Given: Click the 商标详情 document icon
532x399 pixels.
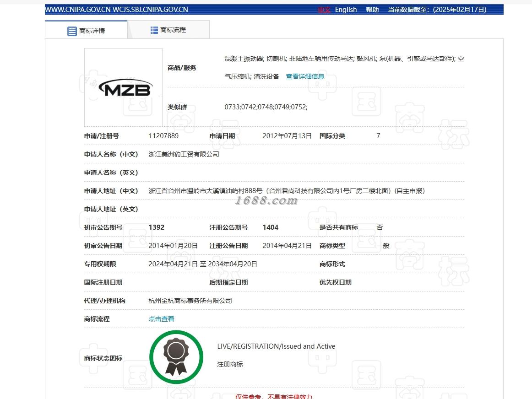Looking at the screenshot, I should pyautogui.click(x=72, y=31).
